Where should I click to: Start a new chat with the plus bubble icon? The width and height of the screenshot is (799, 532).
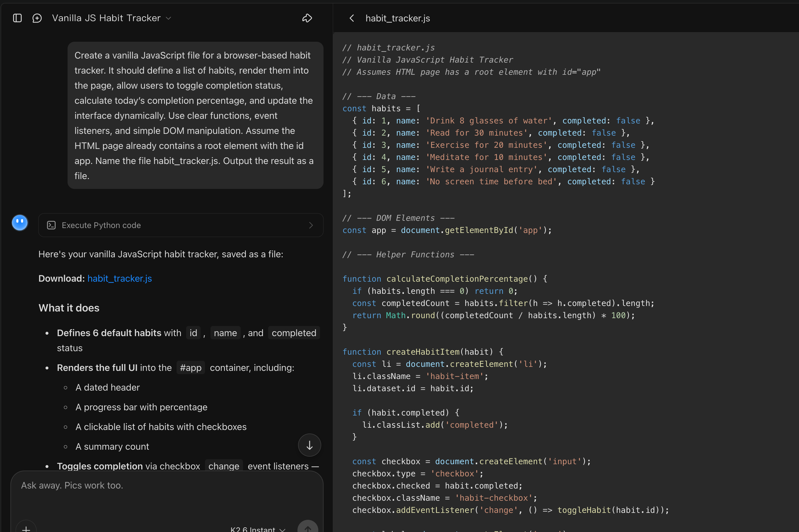[x=37, y=18]
